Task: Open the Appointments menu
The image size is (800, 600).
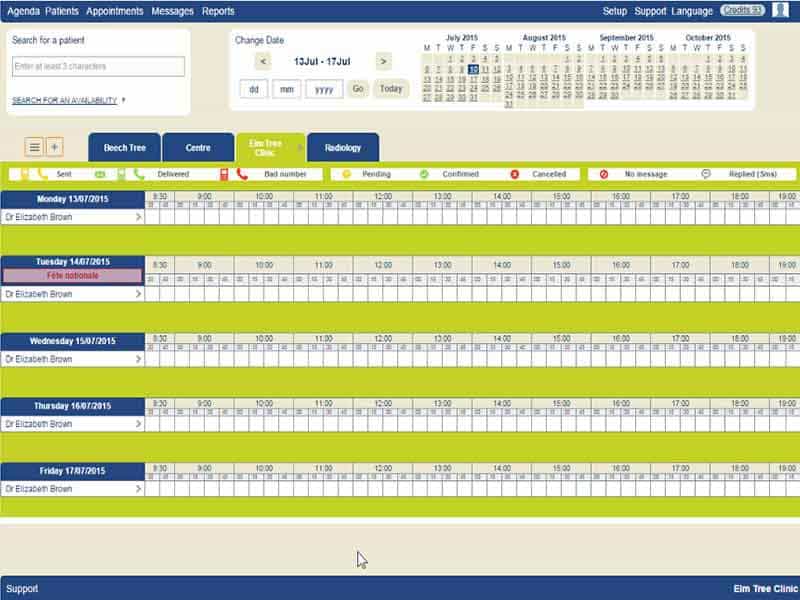Action: 115,11
